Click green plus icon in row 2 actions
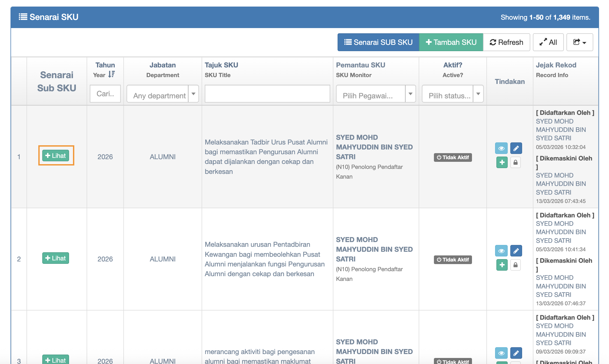 pos(502,265)
